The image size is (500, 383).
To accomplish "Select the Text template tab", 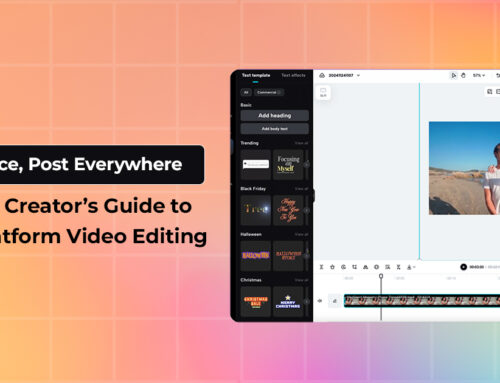I will click(x=256, y=75).
